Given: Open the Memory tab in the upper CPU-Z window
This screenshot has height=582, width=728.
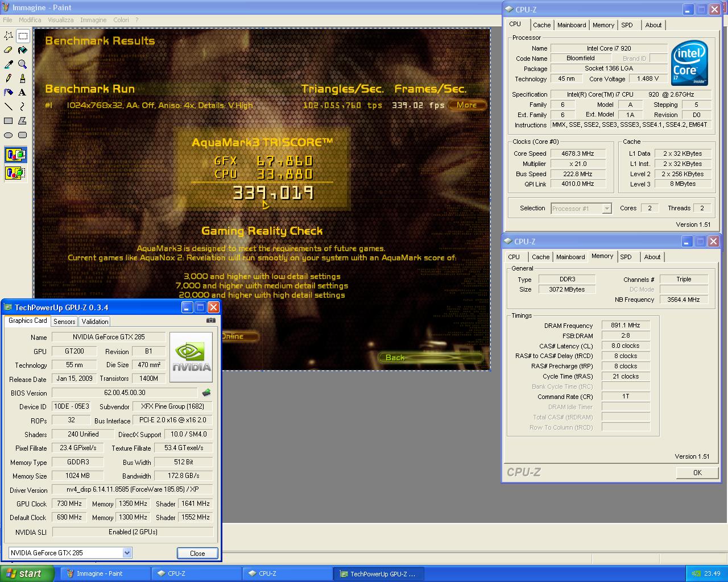Looking at the screenshot, I should click(x=603, y=25).
